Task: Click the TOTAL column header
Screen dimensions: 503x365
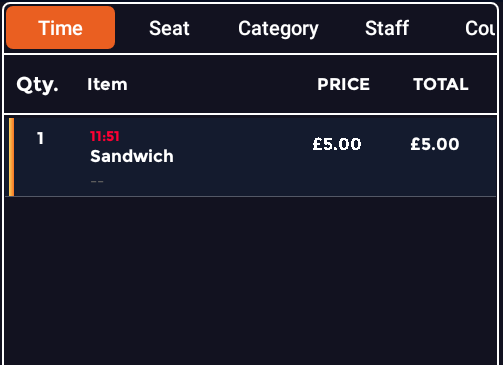Action: tap(441, 84)
